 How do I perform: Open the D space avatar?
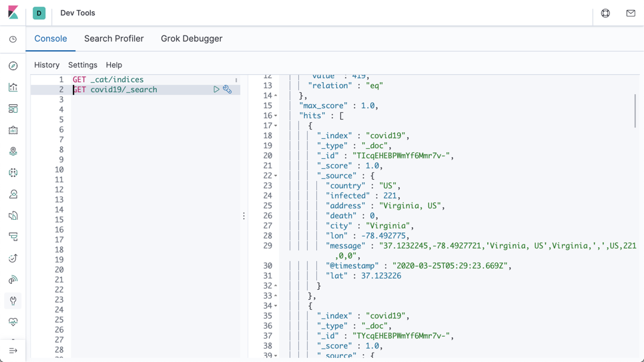point(39,13)
